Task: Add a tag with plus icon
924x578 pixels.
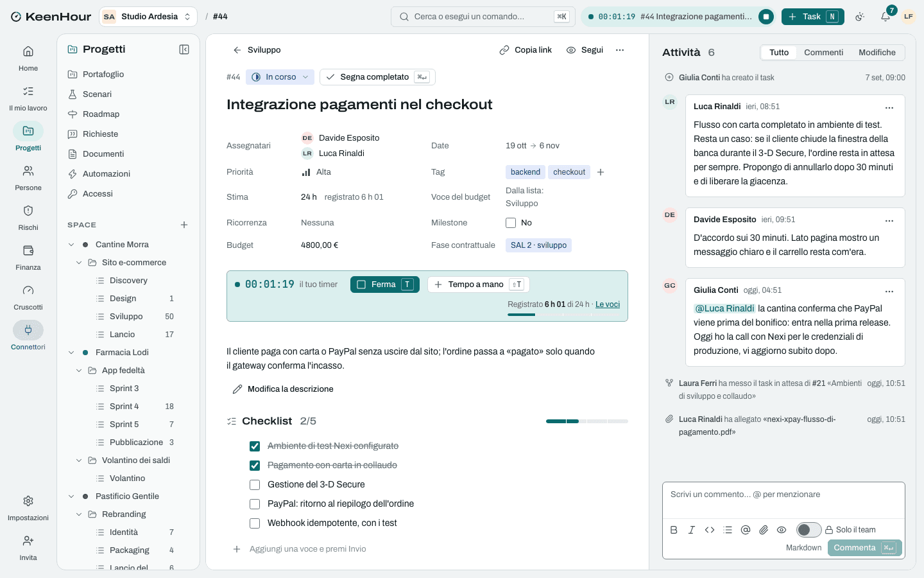Action: [x=601, y=172]
